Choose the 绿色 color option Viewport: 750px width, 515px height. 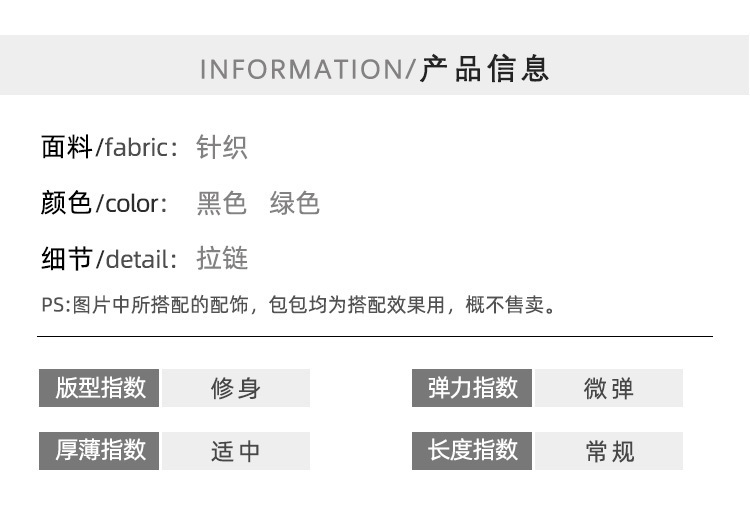coord(294,203)
